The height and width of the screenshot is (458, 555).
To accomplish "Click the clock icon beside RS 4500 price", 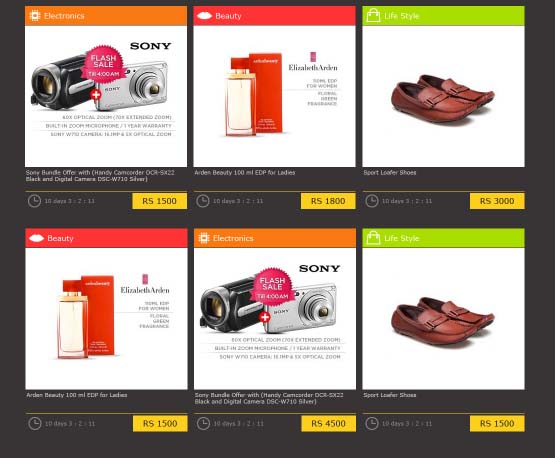I will click(x=203, y=424).
